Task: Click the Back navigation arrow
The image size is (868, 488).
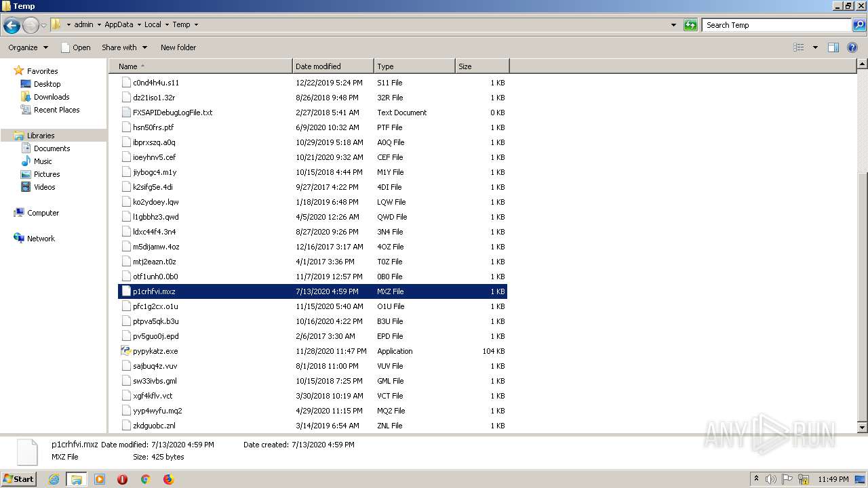Action: tap(12, 25)
